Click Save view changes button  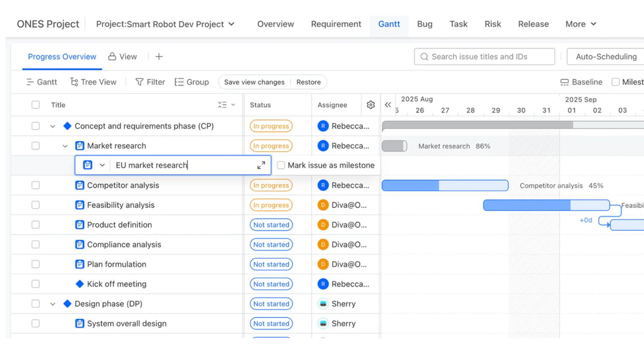point(254,82)
